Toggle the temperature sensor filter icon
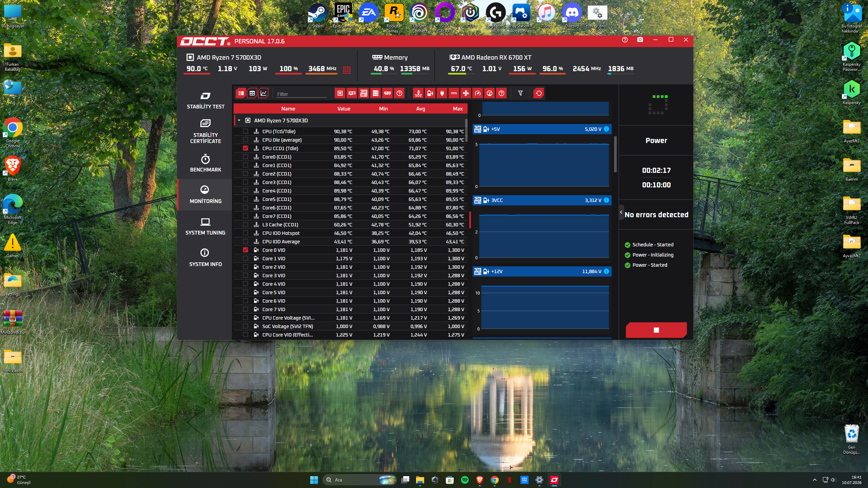868x488 pixels. [418, 93]
